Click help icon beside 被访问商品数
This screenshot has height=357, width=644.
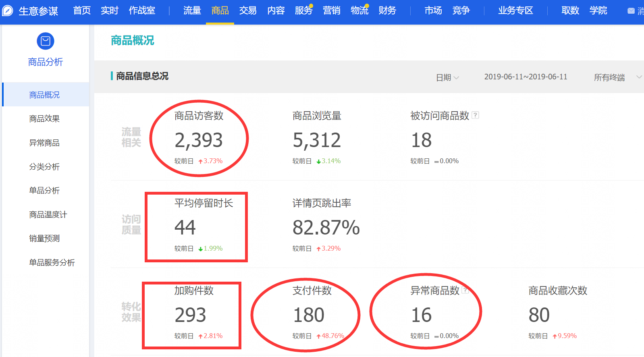476,115
